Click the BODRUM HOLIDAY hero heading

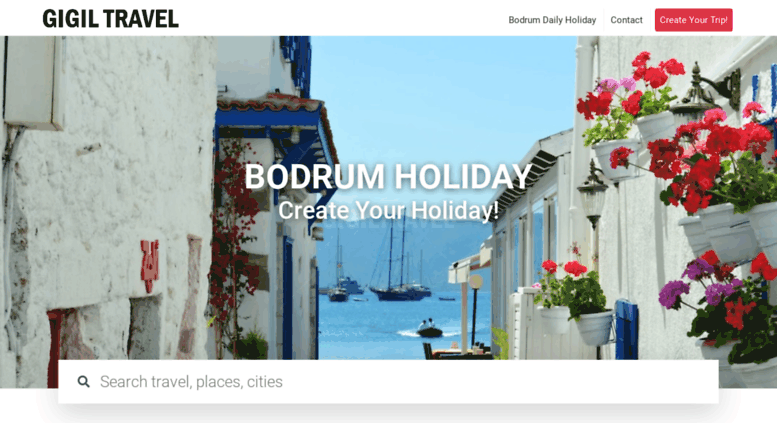388,176
